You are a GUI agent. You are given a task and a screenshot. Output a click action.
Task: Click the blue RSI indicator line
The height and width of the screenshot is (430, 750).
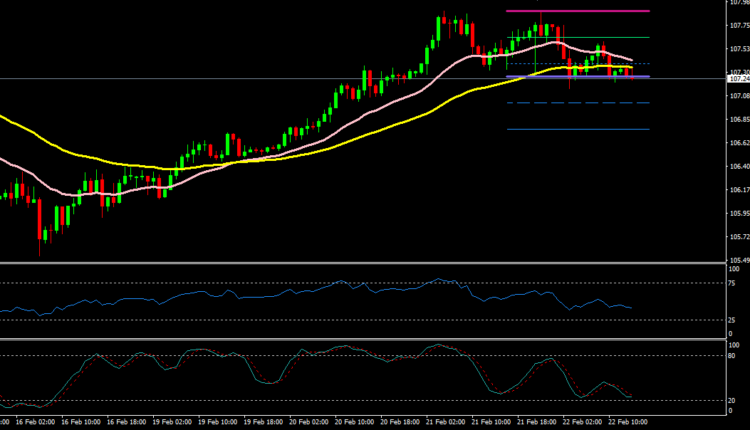pos(300,296)
